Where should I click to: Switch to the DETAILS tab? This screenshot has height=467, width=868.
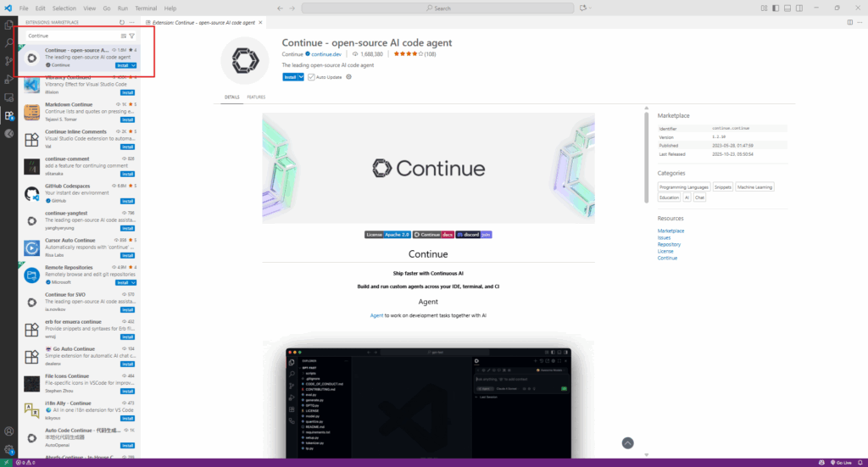[x=232, y=97]
